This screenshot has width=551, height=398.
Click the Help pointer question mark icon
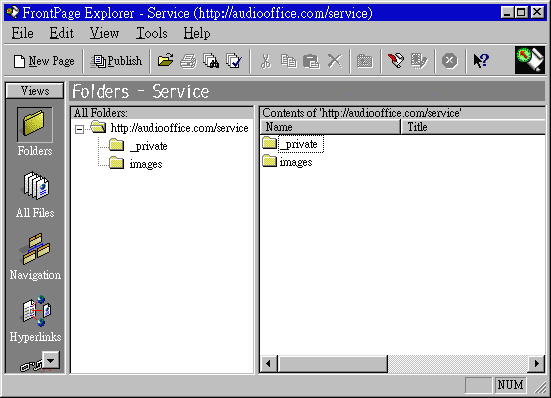point(481,61)
